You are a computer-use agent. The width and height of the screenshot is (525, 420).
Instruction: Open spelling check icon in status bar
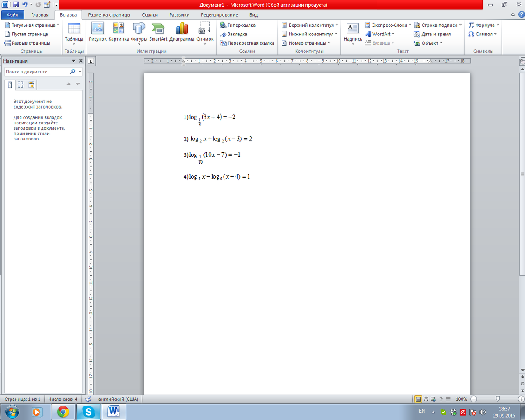[x=88, y=399]
